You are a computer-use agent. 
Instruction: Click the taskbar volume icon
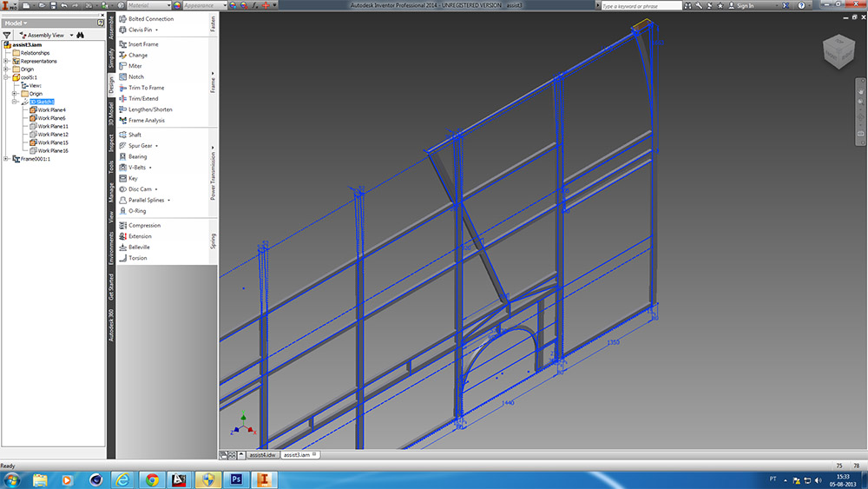pyautogui.click(x=819, y=480)
